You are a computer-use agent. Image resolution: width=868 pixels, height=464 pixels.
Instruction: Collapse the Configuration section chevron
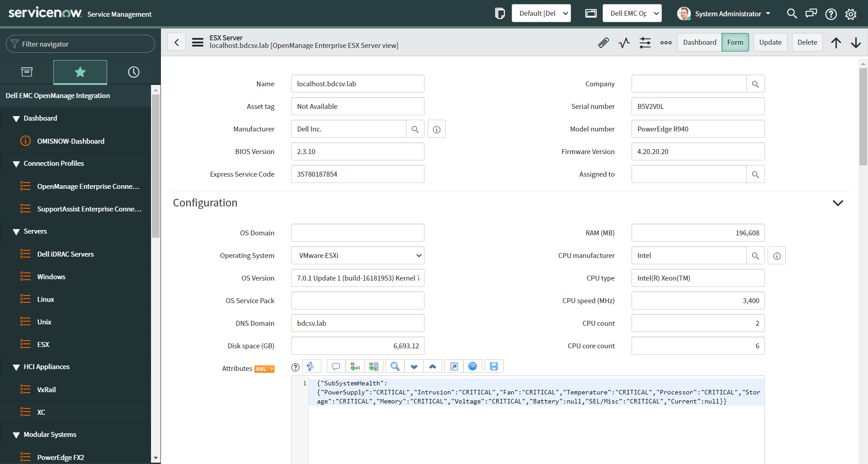coord(839,203)
